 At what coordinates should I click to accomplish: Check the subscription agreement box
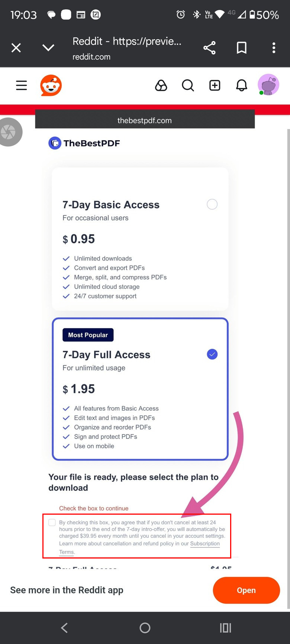52,522
